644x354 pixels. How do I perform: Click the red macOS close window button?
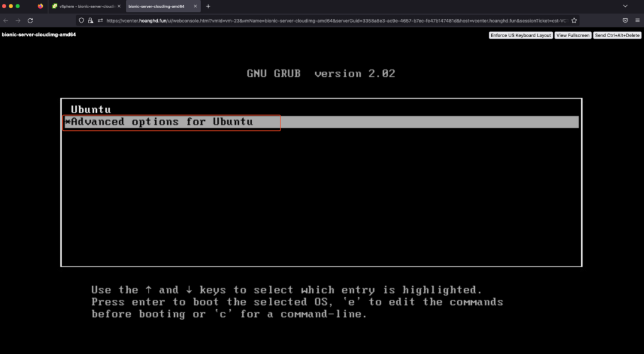4,6
